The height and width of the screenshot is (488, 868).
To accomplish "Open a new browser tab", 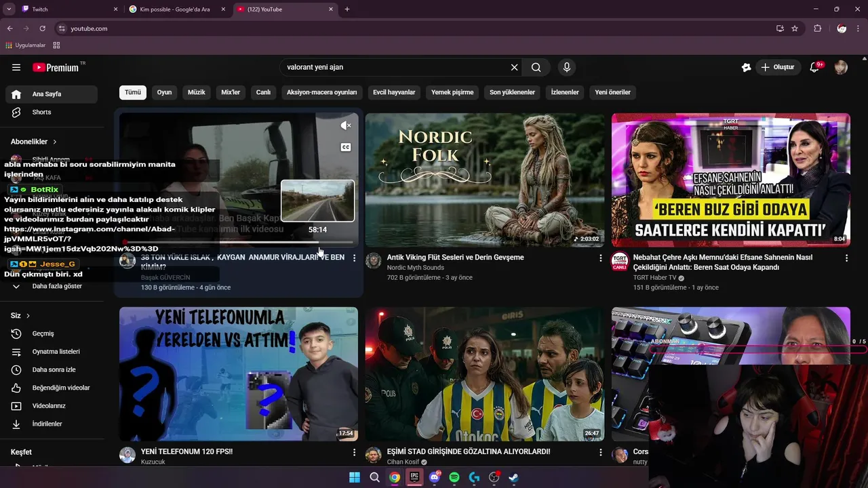I will pos(347,9).
